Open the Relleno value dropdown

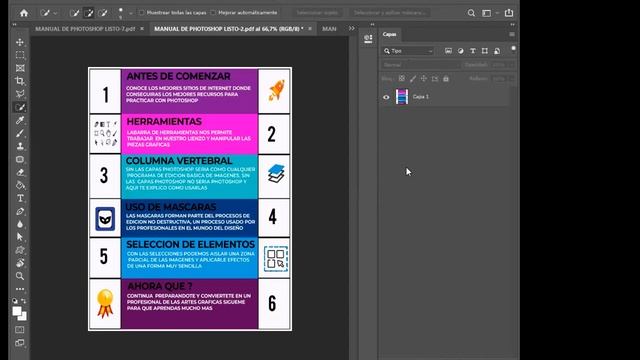coord(511,79)
